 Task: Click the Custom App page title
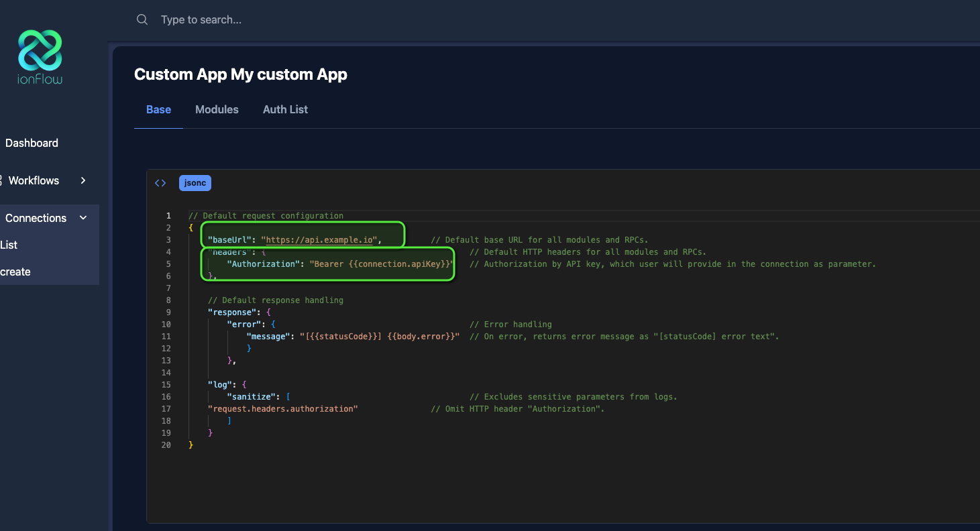[241, 74]
